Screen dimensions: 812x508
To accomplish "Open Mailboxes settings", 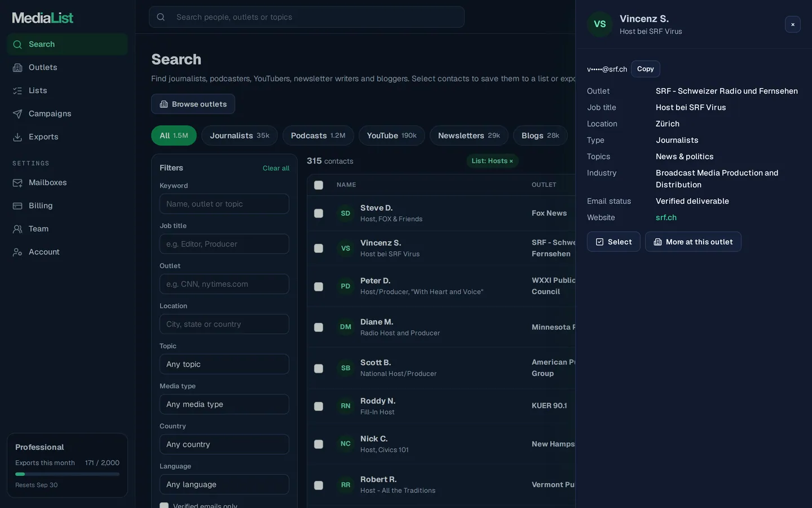I will coord(67,182).
